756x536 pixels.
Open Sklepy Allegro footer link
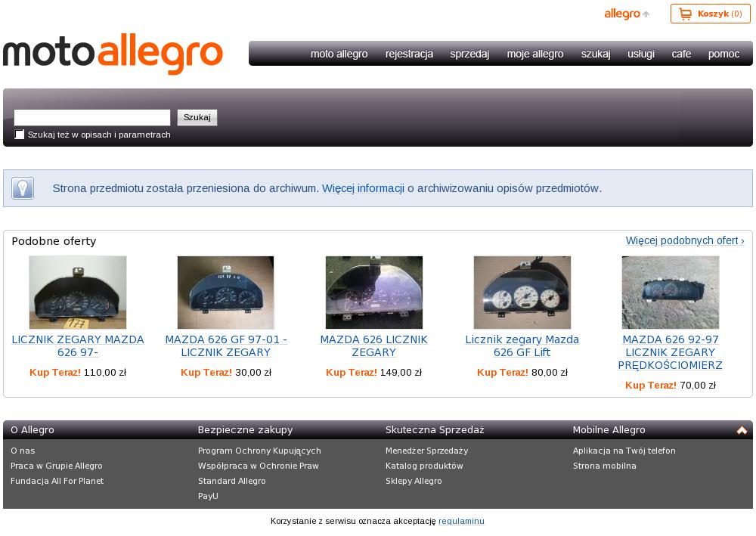(x=414, y=481)
